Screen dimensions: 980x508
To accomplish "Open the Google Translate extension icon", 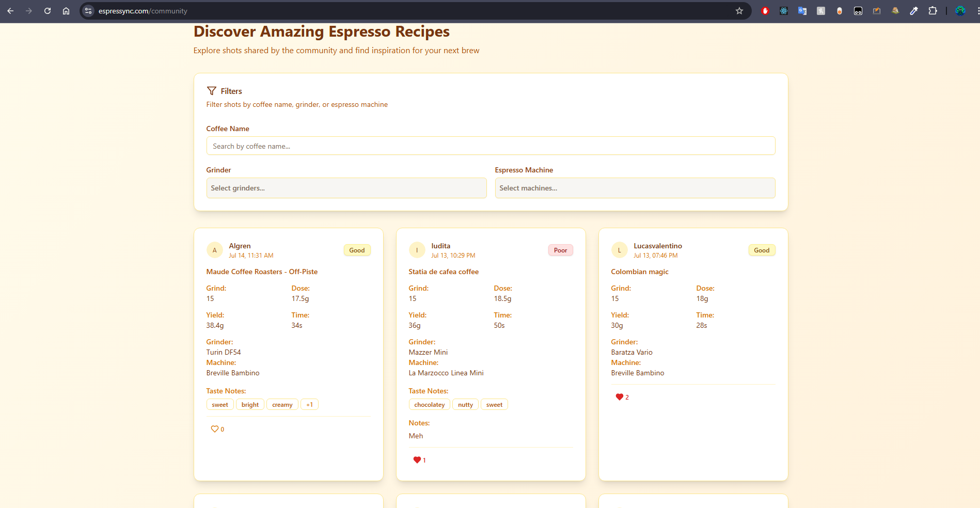I will pos(802,11).
